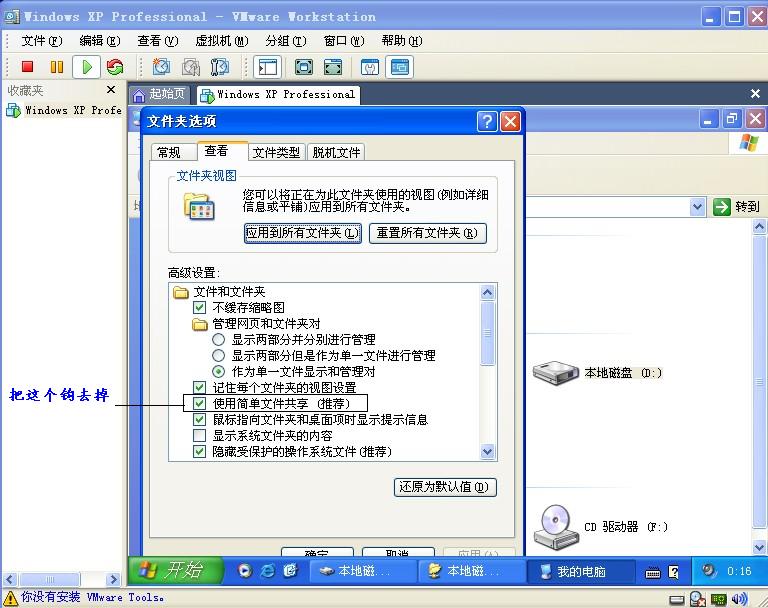Click the Reset virtual machine icon
This screenshot has width=768, height=608.
(115, 67)
